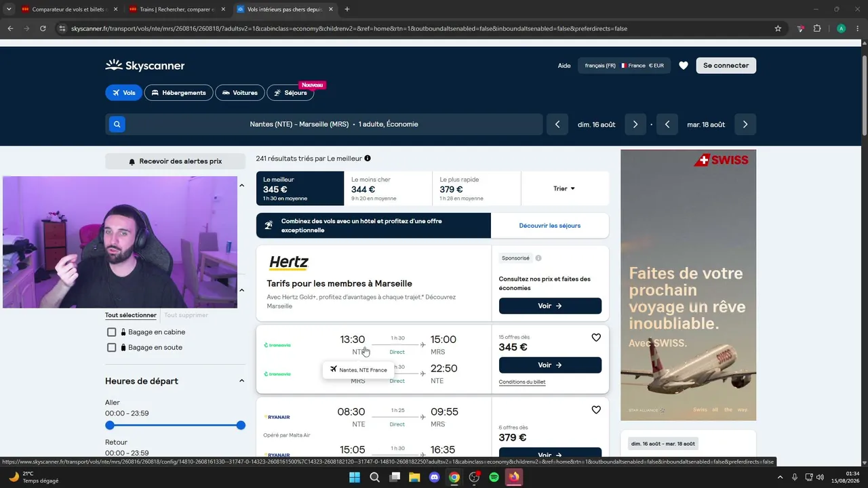Go to previous return date before 18 août
The image size is (868, 488).
tap(667, 125)
